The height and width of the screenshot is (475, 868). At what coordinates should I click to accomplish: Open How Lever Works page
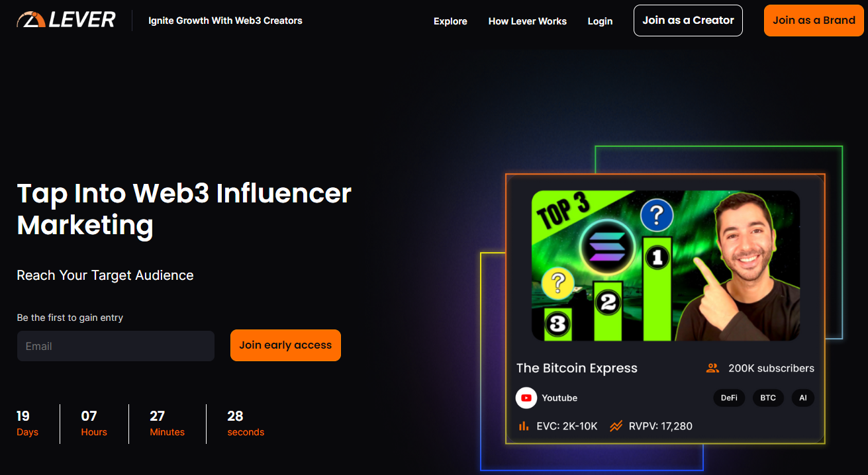coord(528,21)
